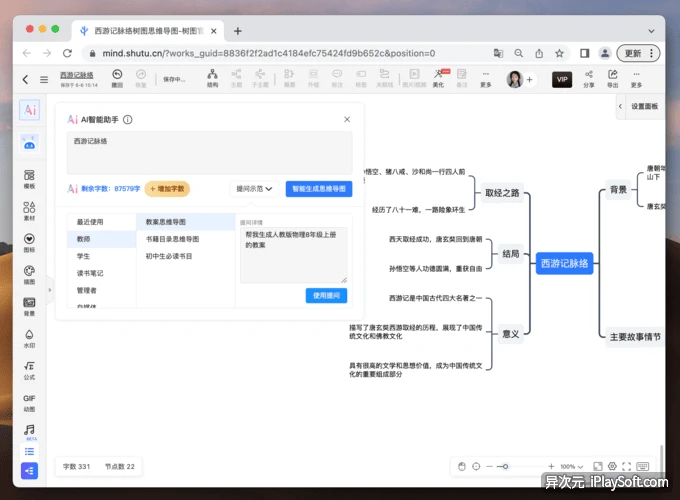The image size is (680, 500).
Task: Click the 导出 export icon
Action: [x=612, y=78]
